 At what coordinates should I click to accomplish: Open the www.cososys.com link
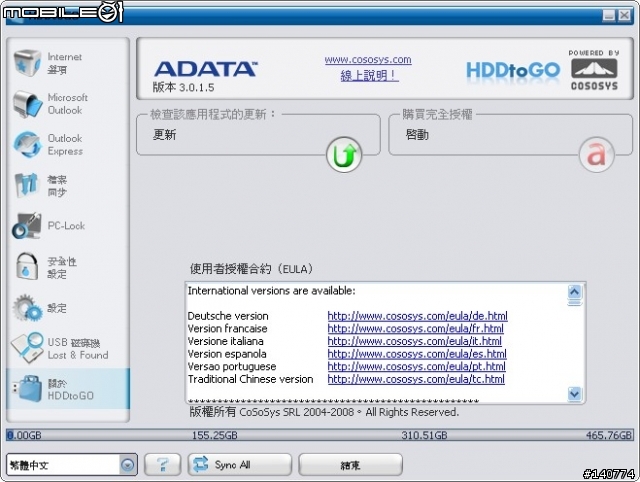coord(368,60)
